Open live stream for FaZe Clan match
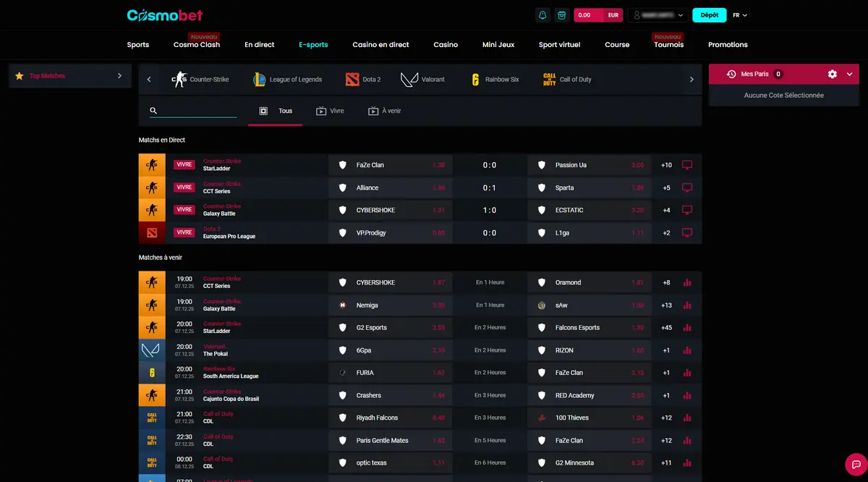 pos(687,165)
